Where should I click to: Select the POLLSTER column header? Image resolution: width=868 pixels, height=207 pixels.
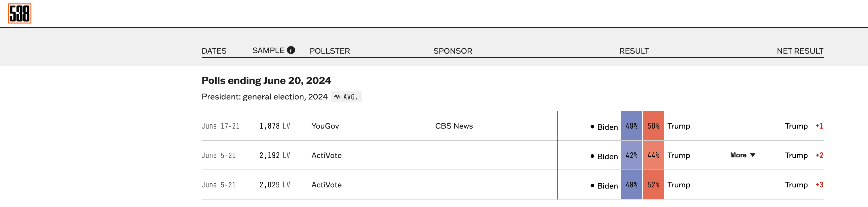(329, 51)
